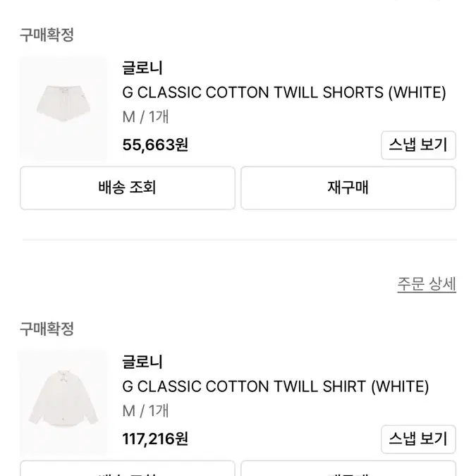The width and height of the screenshot is (476, 476).
Task: Click the first 구매확정 status label
Action: (x=47, y=35)
